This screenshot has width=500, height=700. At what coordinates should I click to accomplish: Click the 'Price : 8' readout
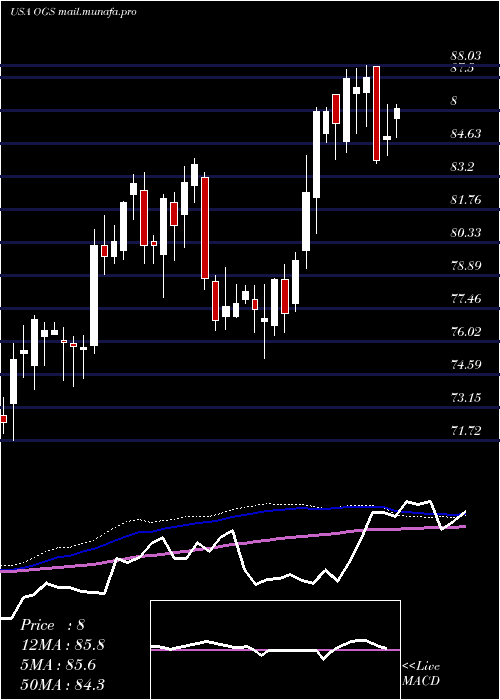pyautogui.click(x=52, y=625)
